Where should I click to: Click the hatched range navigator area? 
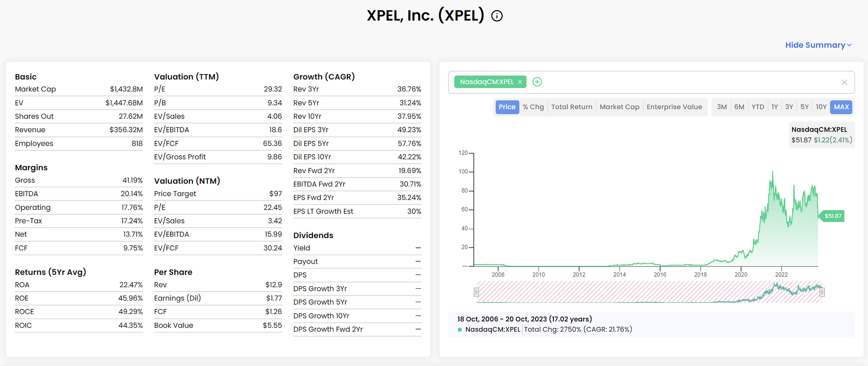click(649, 292)
